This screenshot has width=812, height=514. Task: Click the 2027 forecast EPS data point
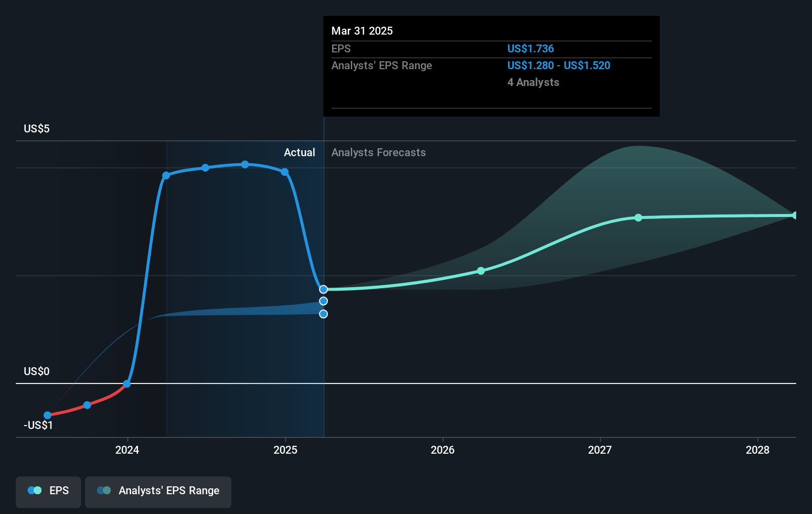638,217
